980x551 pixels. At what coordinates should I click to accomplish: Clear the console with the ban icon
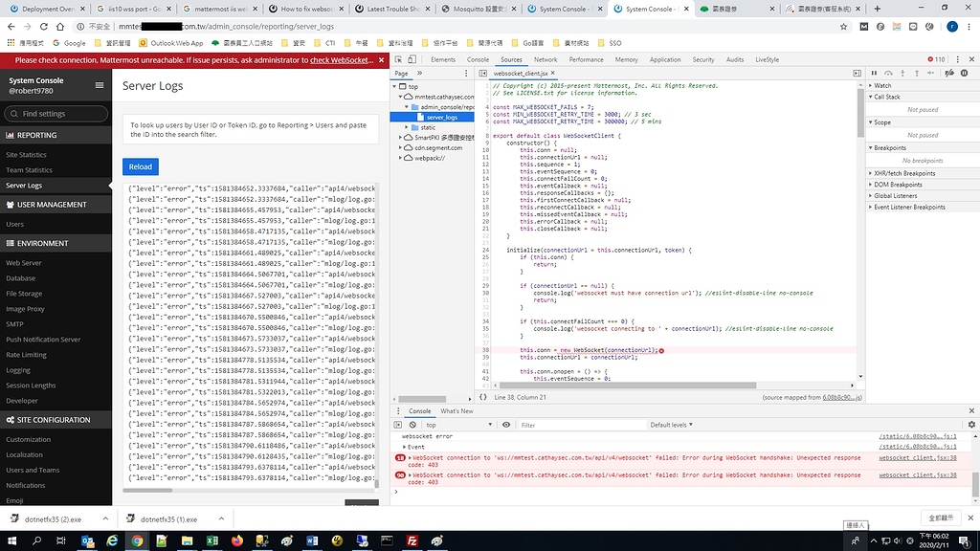[413, 425]
